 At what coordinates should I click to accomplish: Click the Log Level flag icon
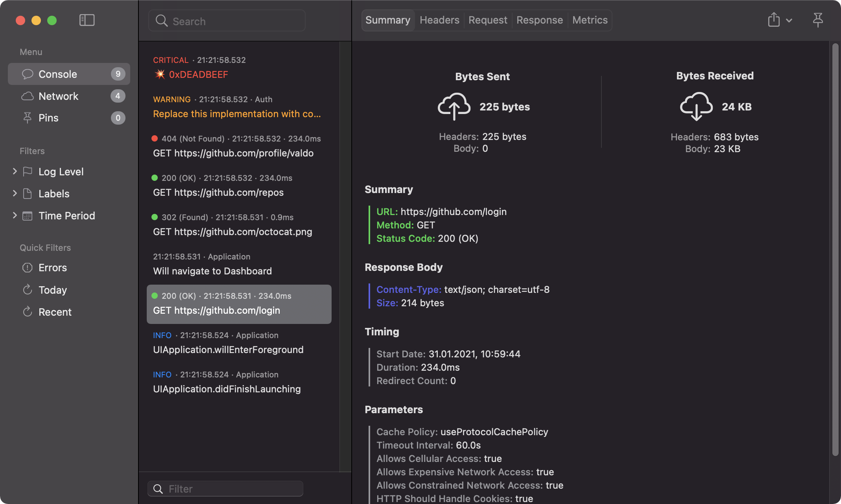[28, 171]
